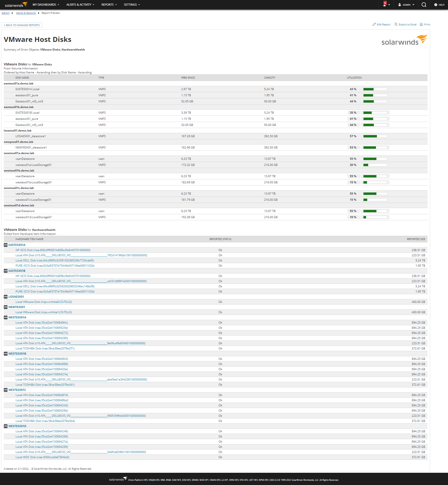This screenshot has width=448, height=485.
Task: Open HP iSCSI Disk under EASTESX01A
Action: click(x=53, y=250)
